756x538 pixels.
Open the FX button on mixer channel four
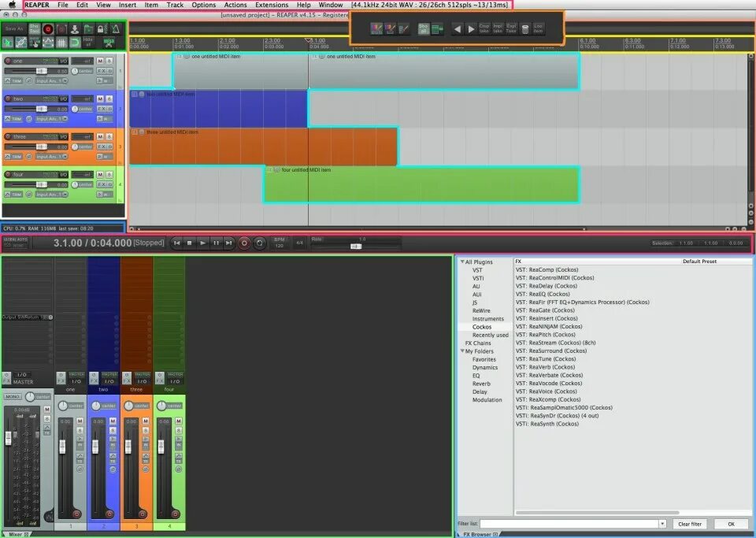click(x=160, y=378)
